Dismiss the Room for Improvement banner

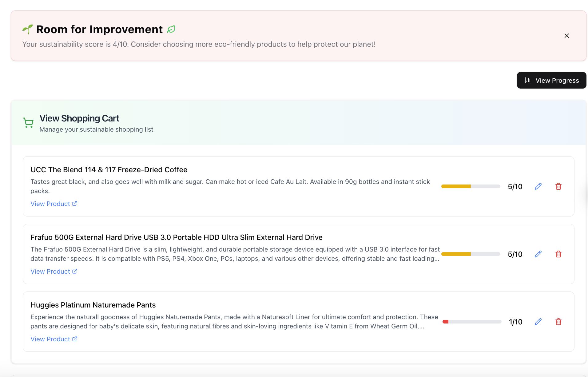tap(566, 36)
